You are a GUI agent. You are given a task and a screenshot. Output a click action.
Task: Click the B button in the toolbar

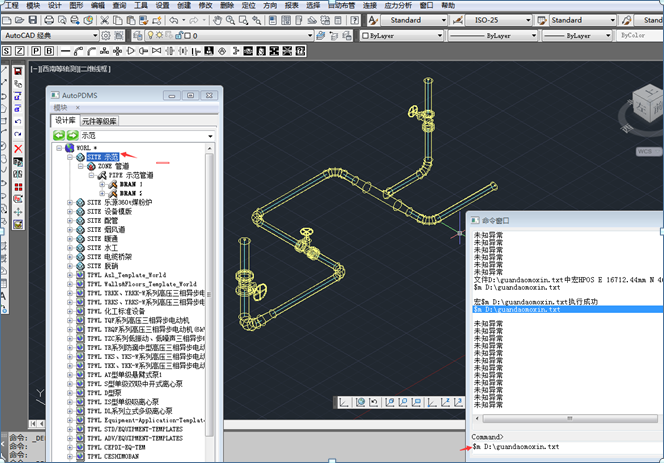[48, 50]
